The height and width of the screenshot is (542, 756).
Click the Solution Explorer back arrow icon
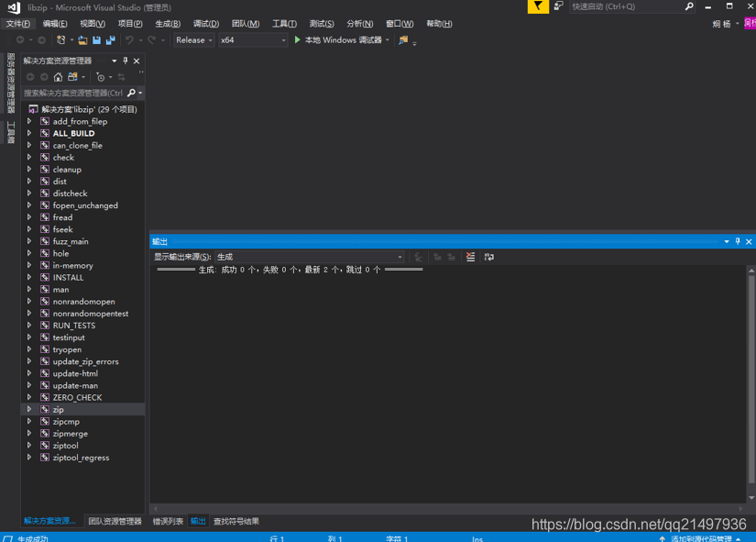[30, 77]
